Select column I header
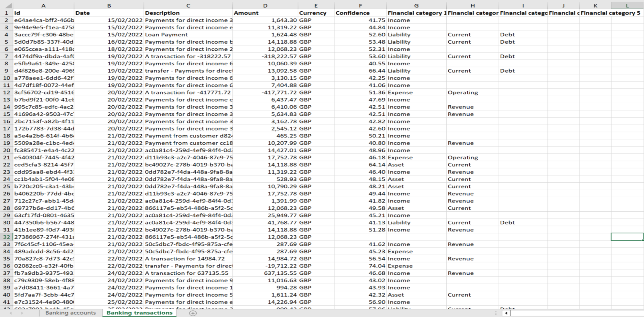 (x=523, y=6)
